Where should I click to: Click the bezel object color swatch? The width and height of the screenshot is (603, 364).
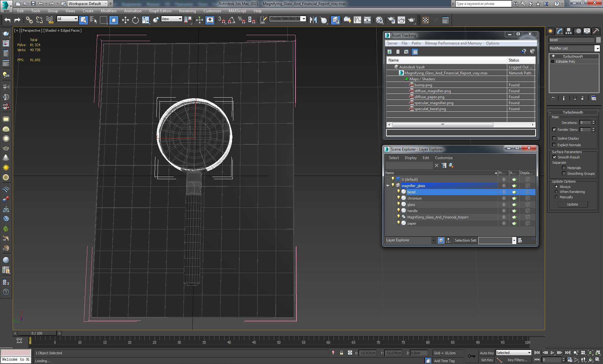[x=598, y=40]
